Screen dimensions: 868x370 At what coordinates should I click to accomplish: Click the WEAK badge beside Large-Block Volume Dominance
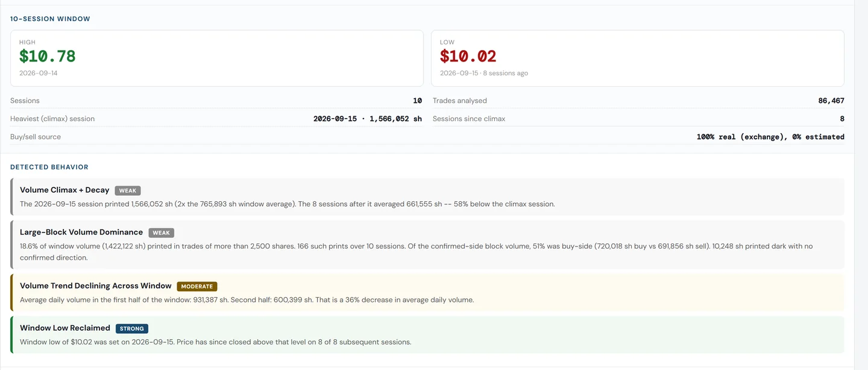click(161, 233)
